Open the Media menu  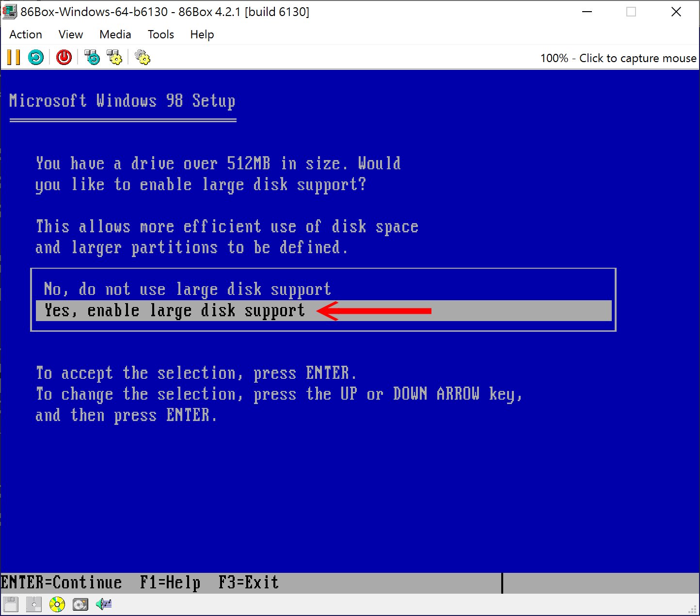pos(115,34)
